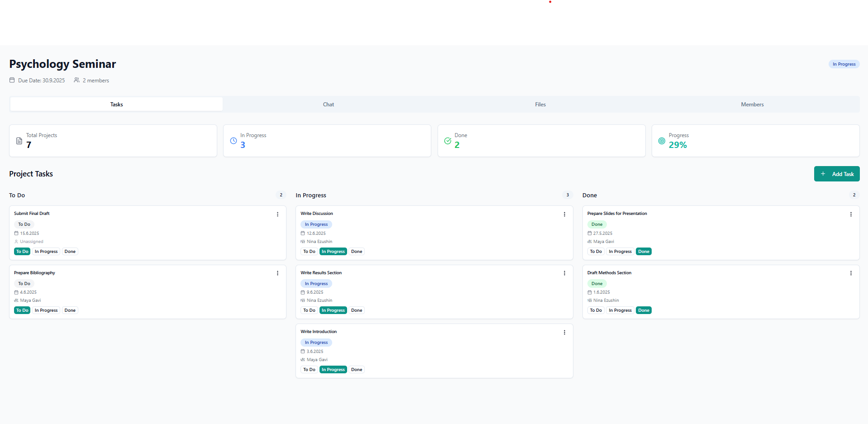The image size is (868, 424).
Task: Click active Done button on Prepare Slides
Action: (x=644, y=252)
